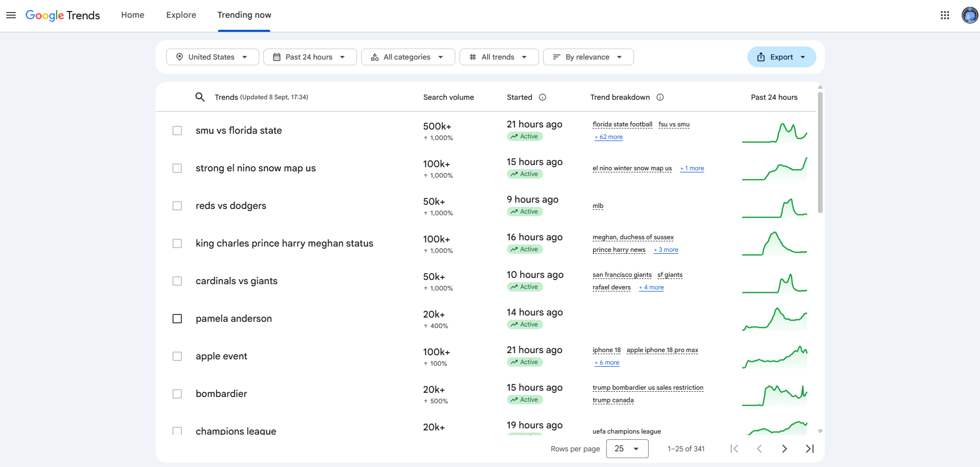Viewport: 980px width, 467px height.
Task: Expand + 4 more giants queries
Action: (x=651, y=287)
